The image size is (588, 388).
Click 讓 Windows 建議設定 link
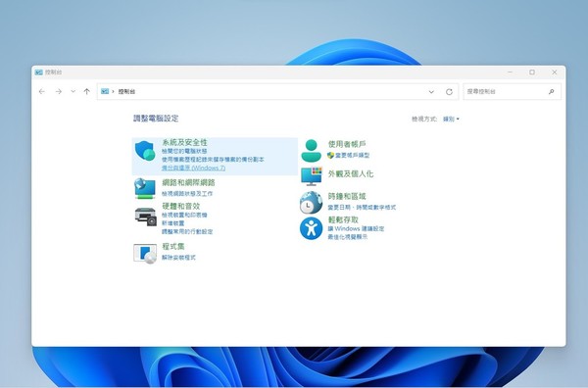[357, 228]
